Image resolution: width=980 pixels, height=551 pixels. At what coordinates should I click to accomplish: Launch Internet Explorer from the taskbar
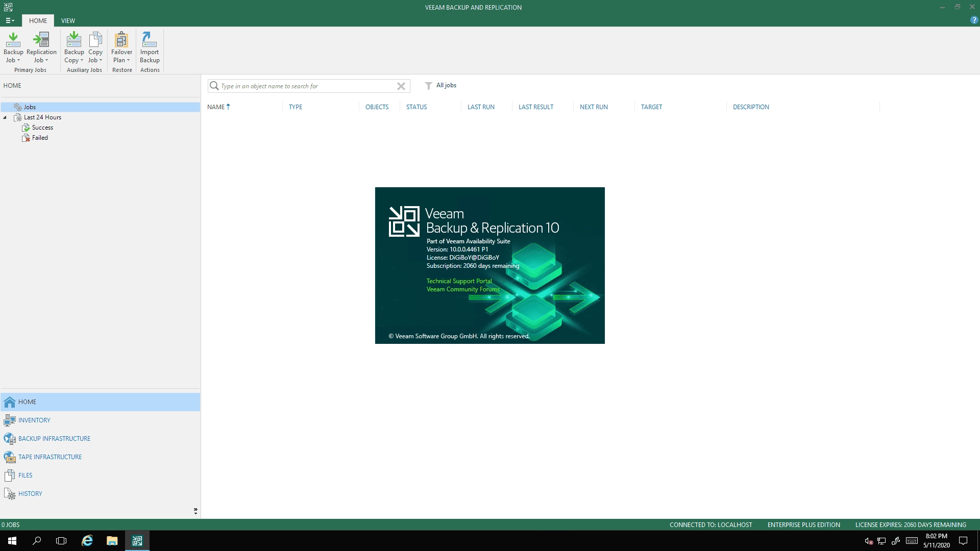pyautogui.click(x=87, y=541)
